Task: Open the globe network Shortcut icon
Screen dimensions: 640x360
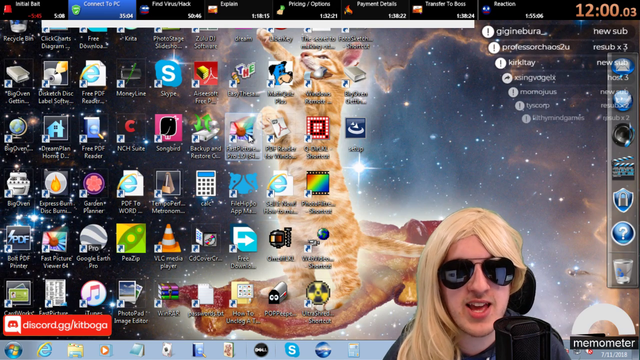Action: (318, 247)
